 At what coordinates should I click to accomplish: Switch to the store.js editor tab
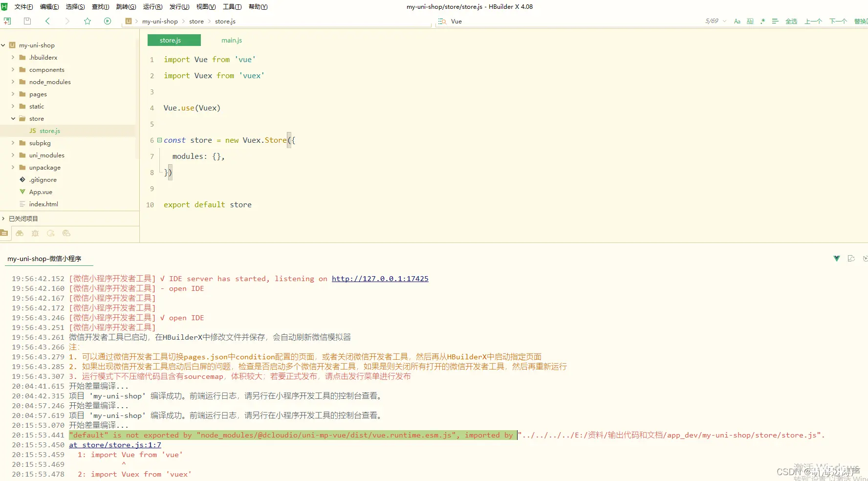[x=174, y=40]
